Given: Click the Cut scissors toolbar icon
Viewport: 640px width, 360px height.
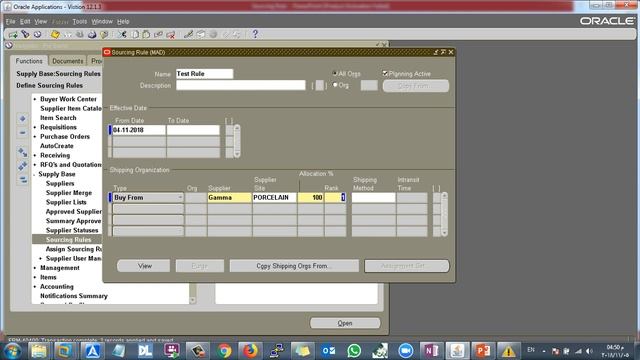Looking at the screenshot, I should (x=122, y=35).
